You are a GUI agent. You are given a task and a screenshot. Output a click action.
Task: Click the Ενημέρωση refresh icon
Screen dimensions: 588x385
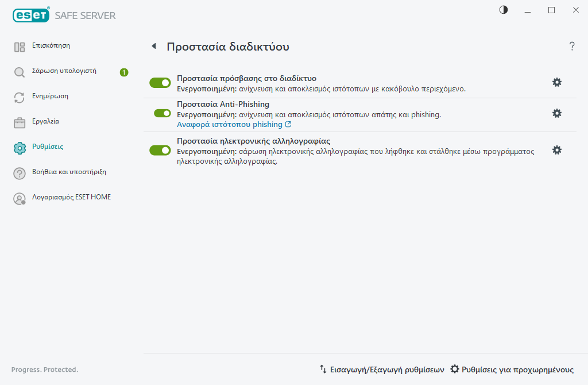(x=20, y=98)
